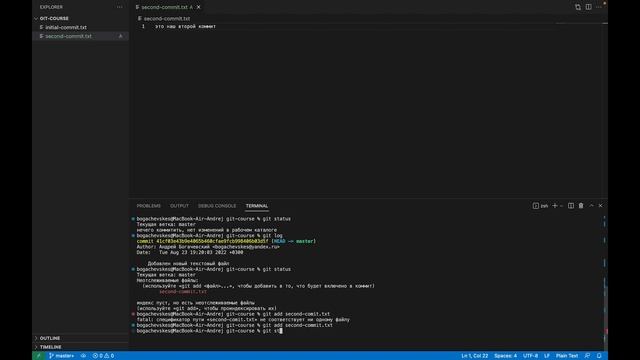Open initial-commit.txt in the Explorer
Image resolution: width=640 pixels, height=360 pixels.
point(66,27)
